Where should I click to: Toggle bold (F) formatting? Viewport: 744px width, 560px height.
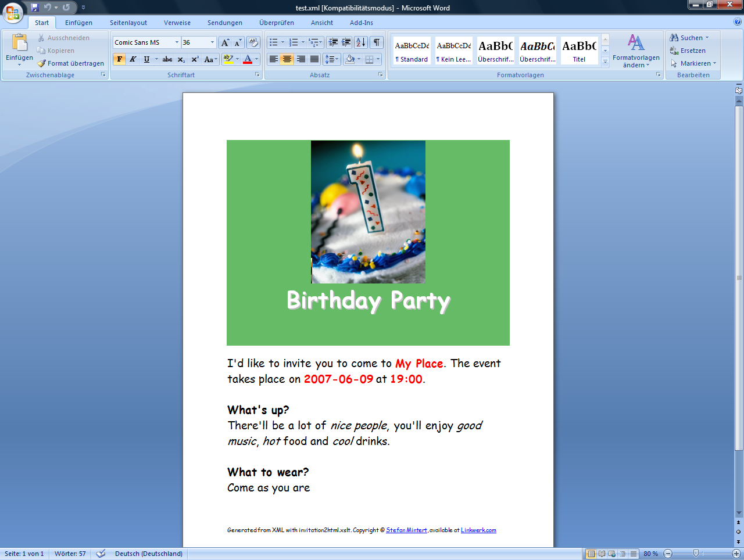pos(119,59)
